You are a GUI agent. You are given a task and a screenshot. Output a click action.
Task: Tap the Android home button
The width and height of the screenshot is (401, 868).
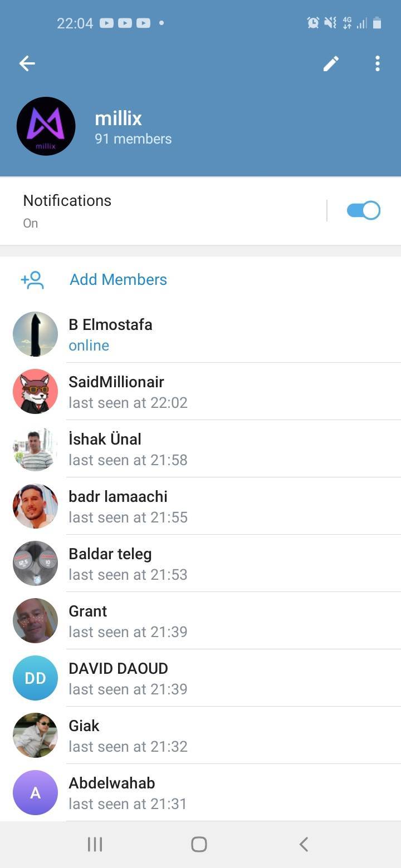click(x=199, y=845)
